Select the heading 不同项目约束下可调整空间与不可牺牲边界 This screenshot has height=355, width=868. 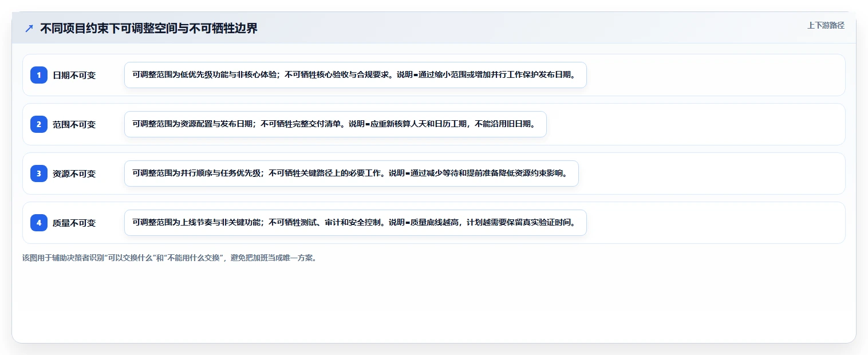click(149, 28)
